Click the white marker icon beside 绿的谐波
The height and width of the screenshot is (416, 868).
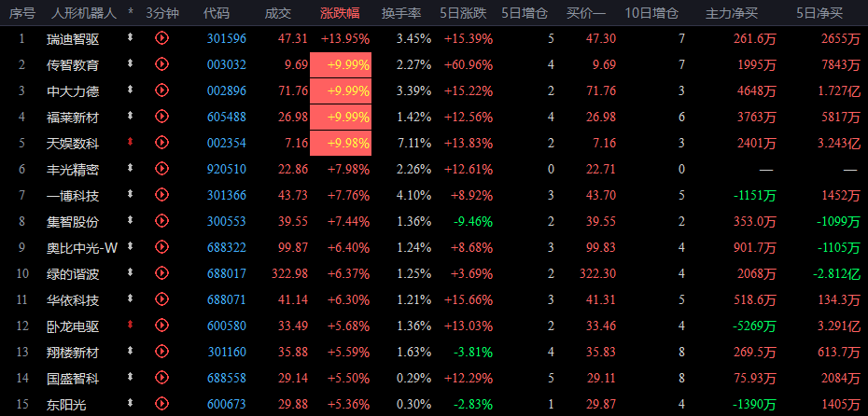(131, 272)
